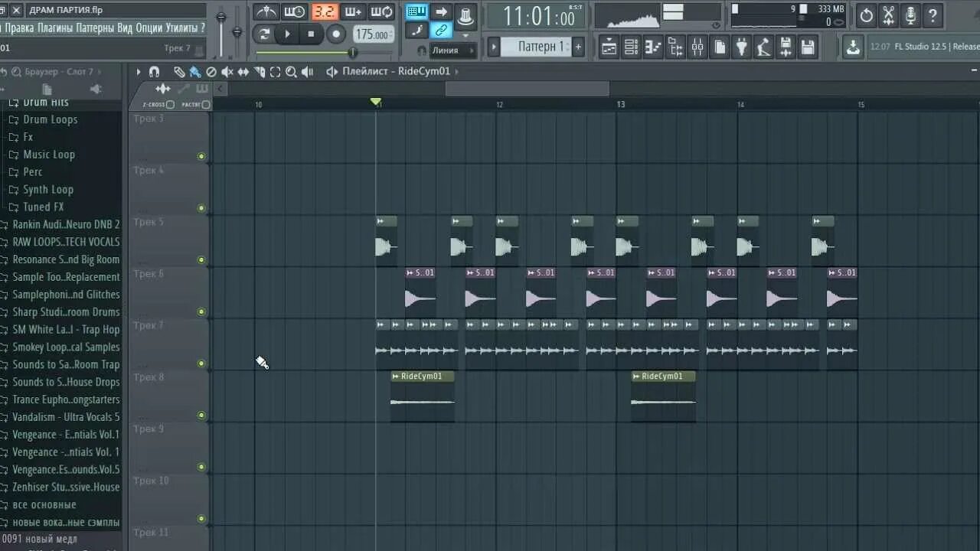Viewport: 980px width, 551px height.
Task: Add a new pattern with plus button
Action: click(x=578, y=47)
